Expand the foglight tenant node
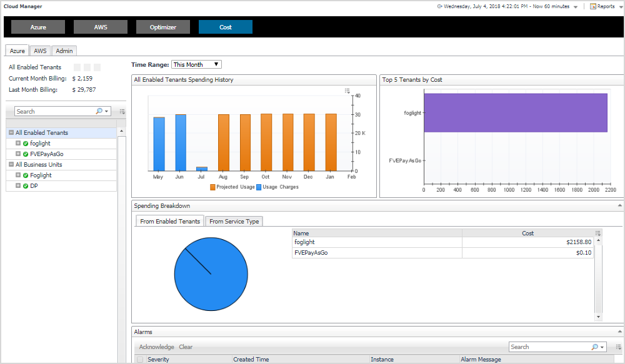625x364 pixels. click(x=18, y=143)
